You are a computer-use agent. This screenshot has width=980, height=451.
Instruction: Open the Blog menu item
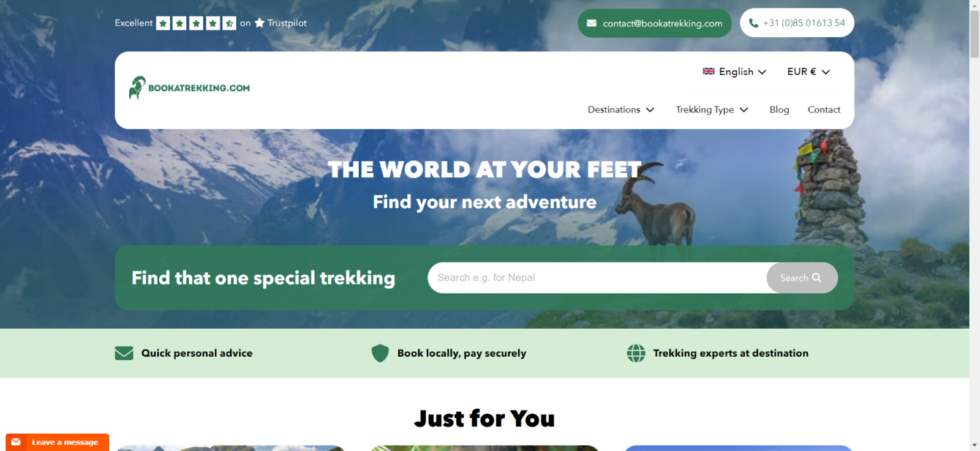(x=779, y=110)
